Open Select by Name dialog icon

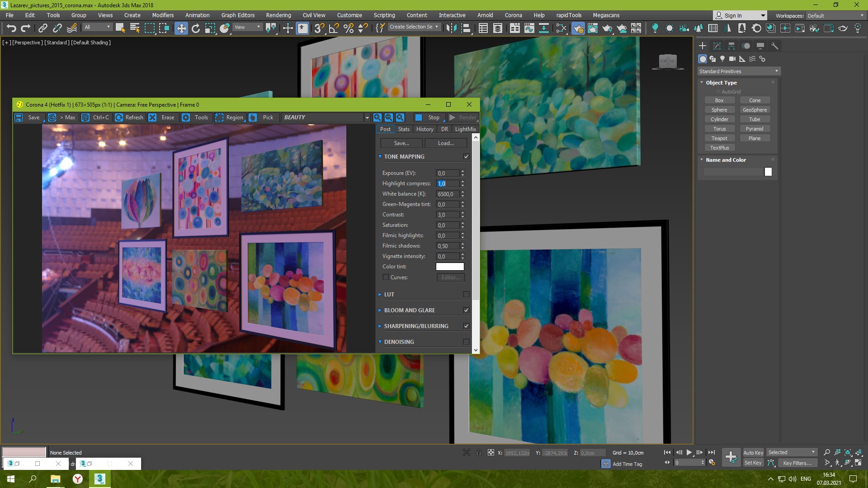click(135, 28)
